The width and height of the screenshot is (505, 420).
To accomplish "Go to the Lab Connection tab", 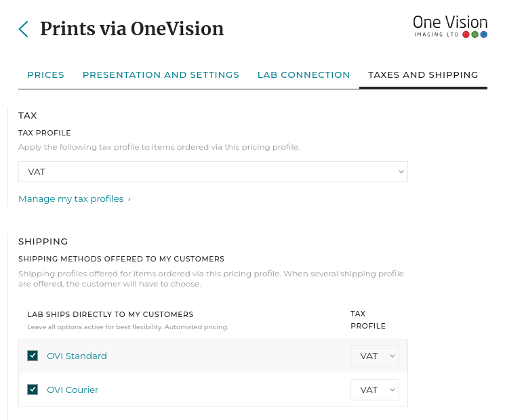I will tap(304, 75).
